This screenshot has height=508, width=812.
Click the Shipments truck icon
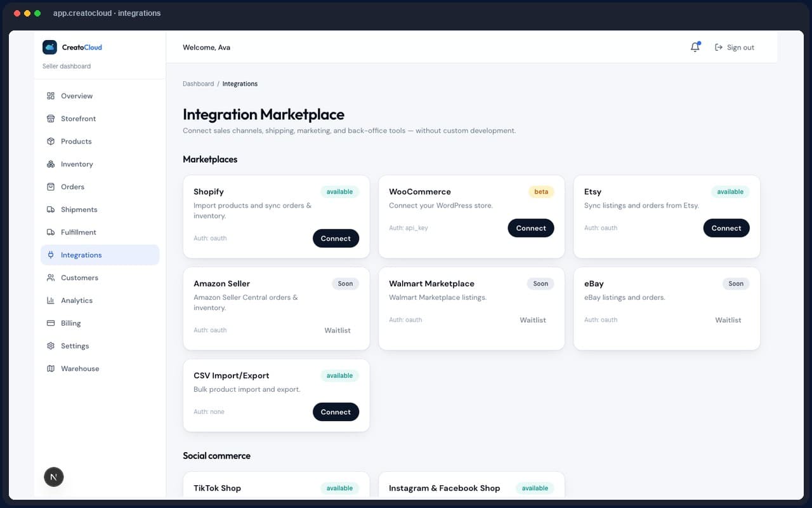(51, 210)
